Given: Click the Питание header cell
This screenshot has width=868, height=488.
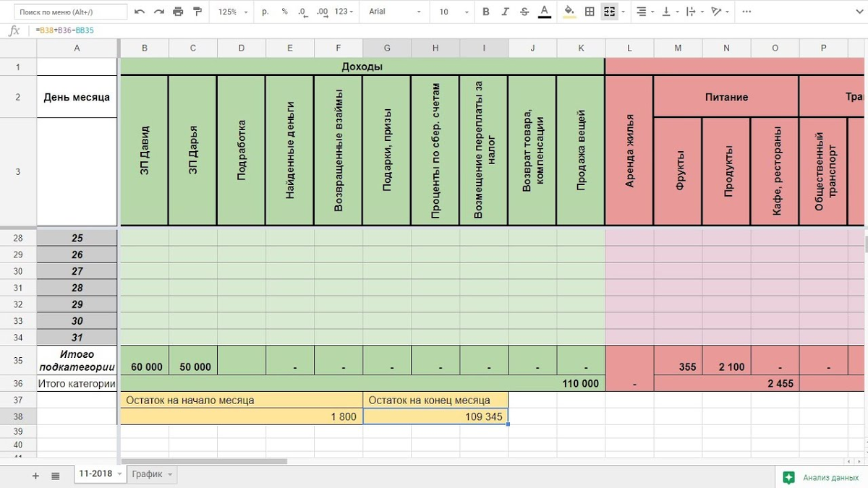Looking at the screenshot, I should (x=726, y=96).
